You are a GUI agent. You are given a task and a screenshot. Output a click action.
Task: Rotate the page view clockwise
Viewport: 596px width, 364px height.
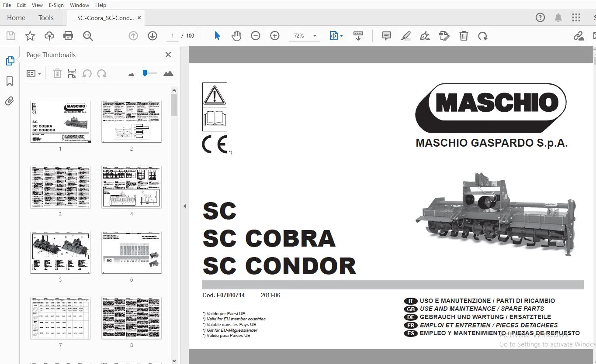[483, 36]
